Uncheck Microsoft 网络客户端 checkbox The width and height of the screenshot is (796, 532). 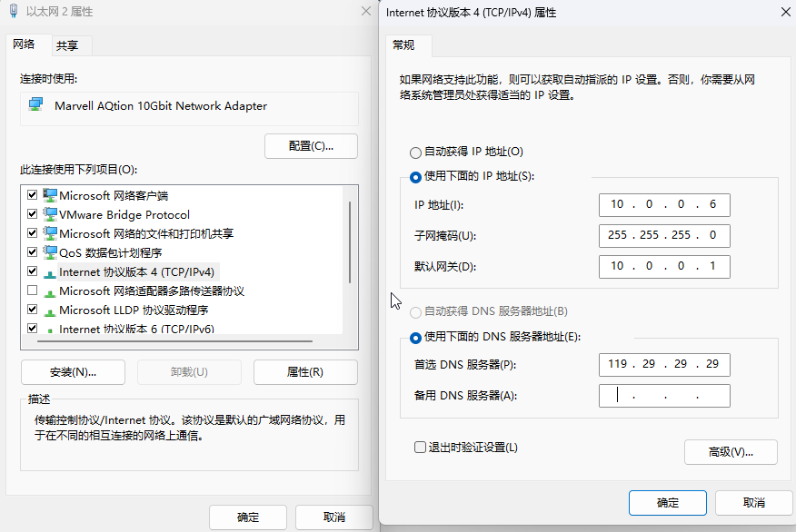click(33, 195)
